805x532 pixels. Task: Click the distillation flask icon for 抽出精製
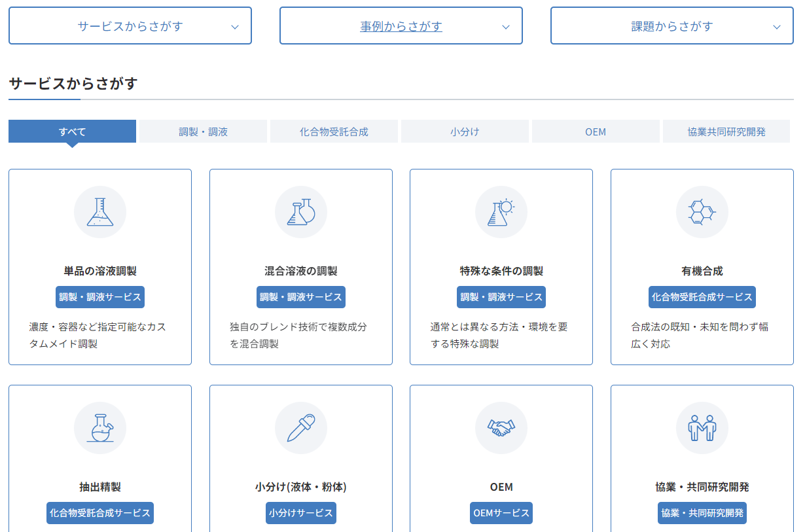coord(100,428)
